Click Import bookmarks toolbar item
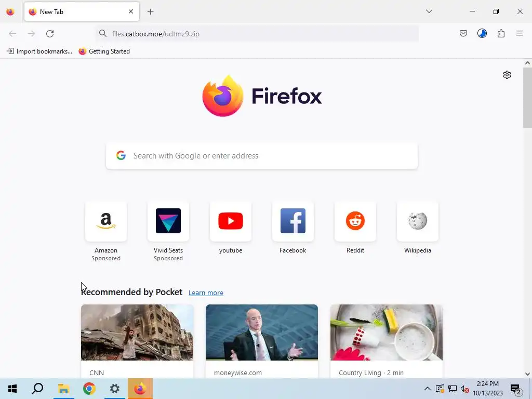 39,51
